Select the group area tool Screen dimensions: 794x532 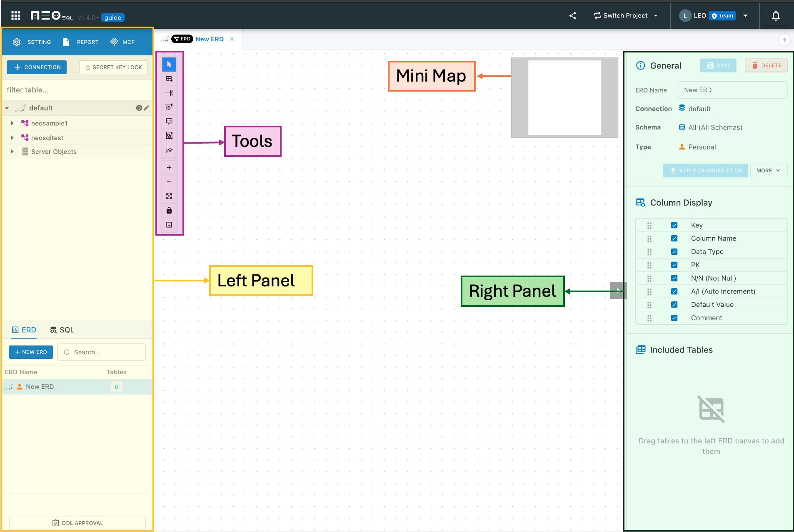[169, 136]
